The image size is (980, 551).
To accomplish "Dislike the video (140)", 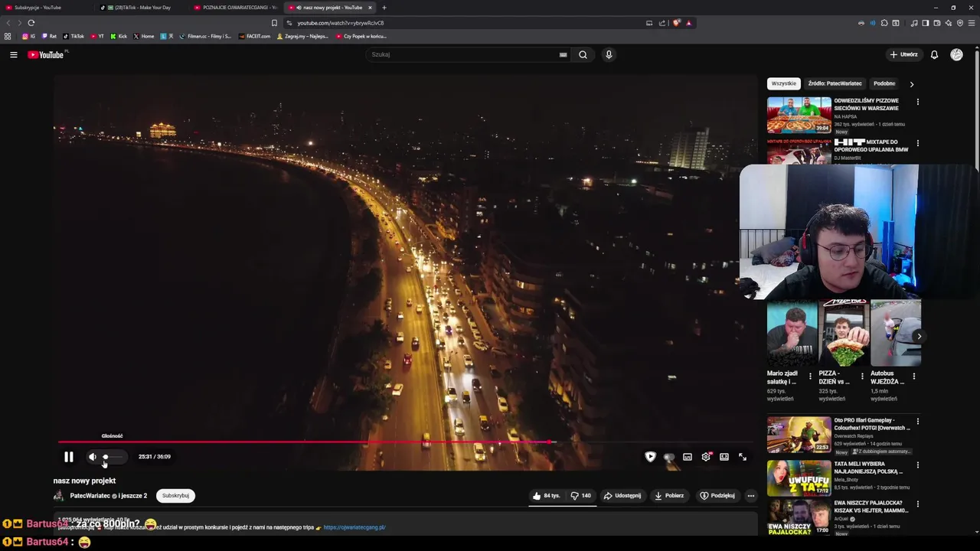I will (581, 495).
